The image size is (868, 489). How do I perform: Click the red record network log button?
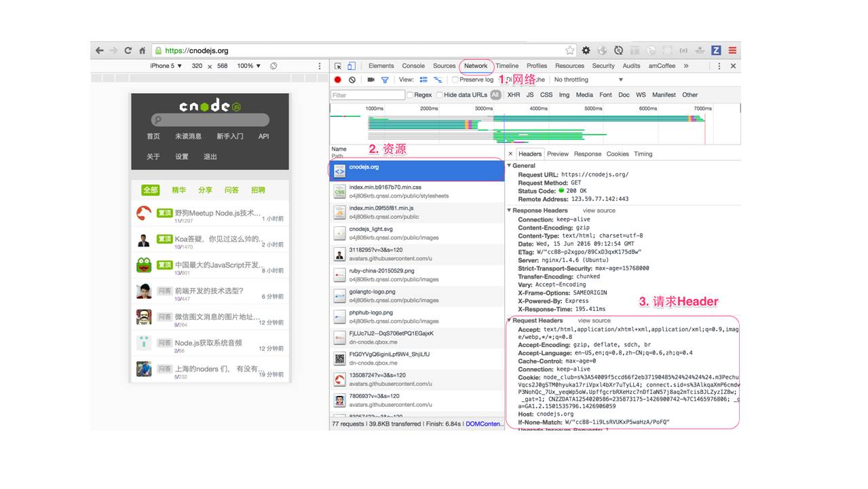pos(337,80)
